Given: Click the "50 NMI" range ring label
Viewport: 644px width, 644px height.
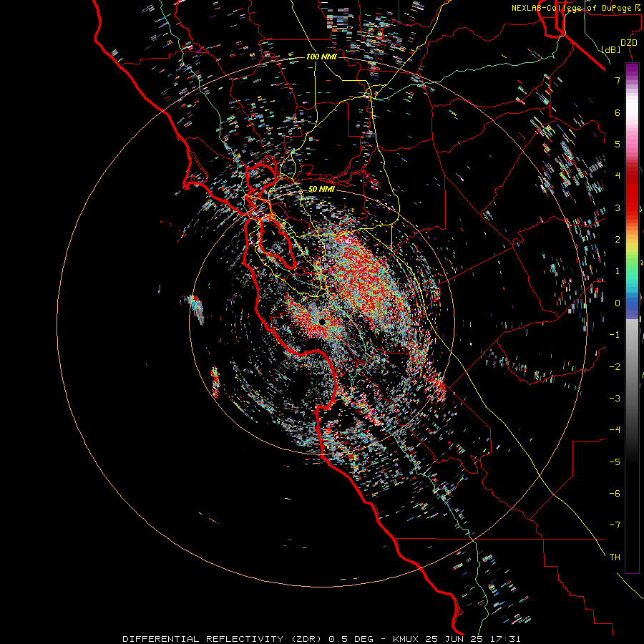Looking at the screenshot, I should pyautogui.click(x=321, y=189).
